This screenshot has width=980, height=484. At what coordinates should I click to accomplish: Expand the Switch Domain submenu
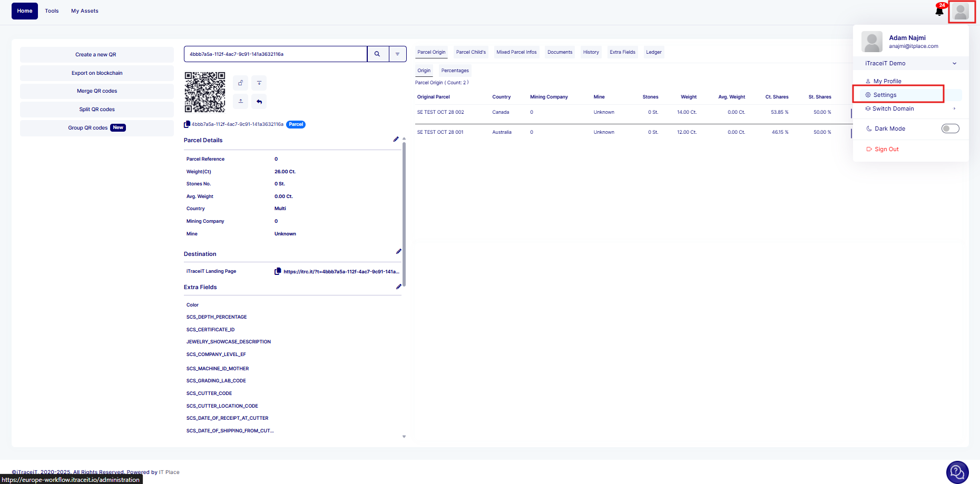click(x=954, y=108)
